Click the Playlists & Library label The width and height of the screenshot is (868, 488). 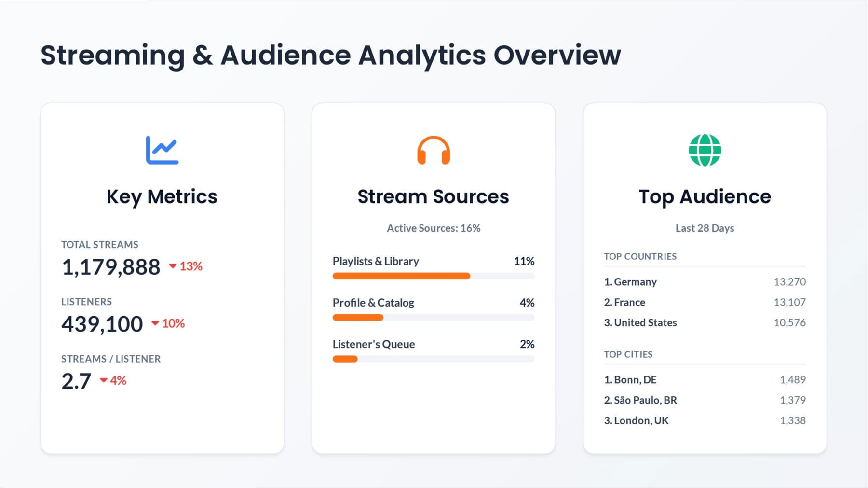pos(376,261)
